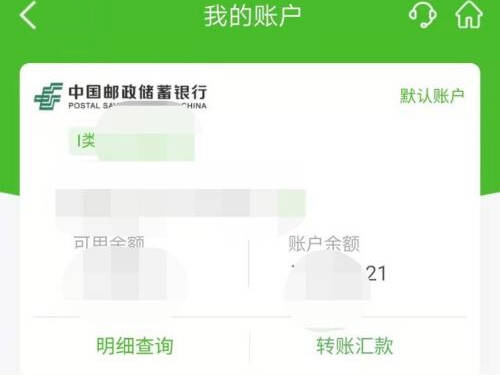This screenshot has height=375, width=500.
Task: Click the 中国邮政储蓄银行 bank name
Action: [x=138, y=92]
